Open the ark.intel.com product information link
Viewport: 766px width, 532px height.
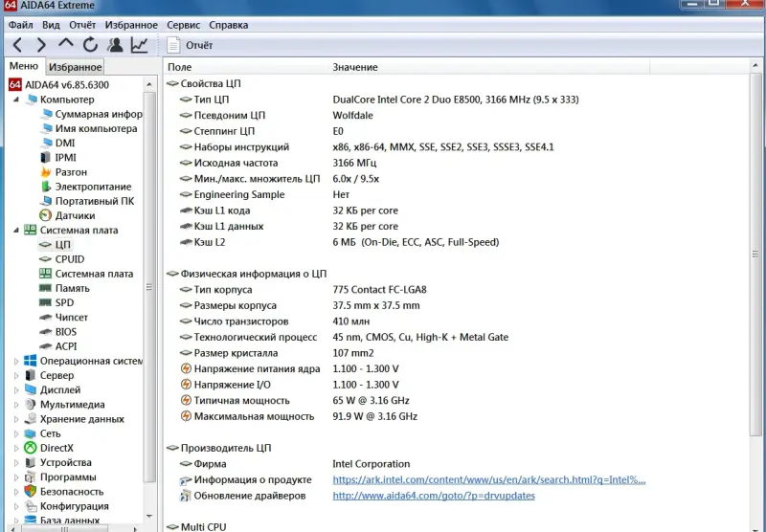pyautogui.click(x=489, y=479)
